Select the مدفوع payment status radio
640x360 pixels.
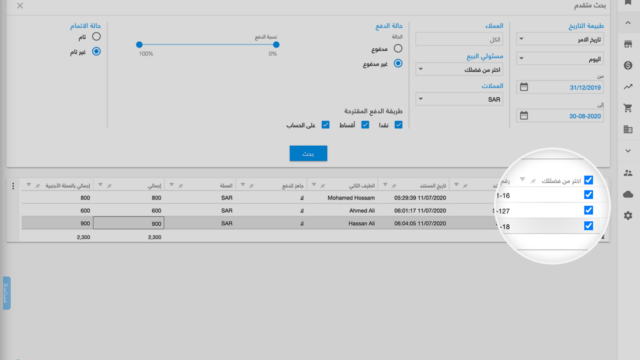398,49
